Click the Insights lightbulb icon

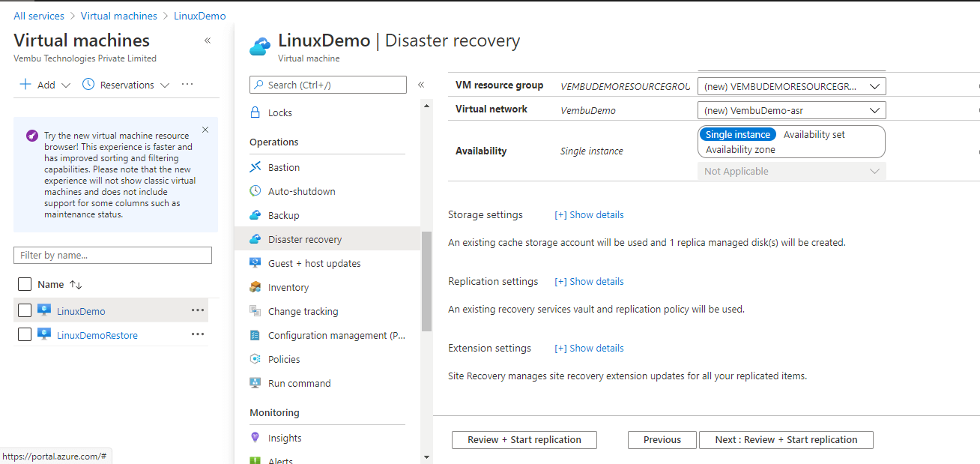[x=255, y=438]
